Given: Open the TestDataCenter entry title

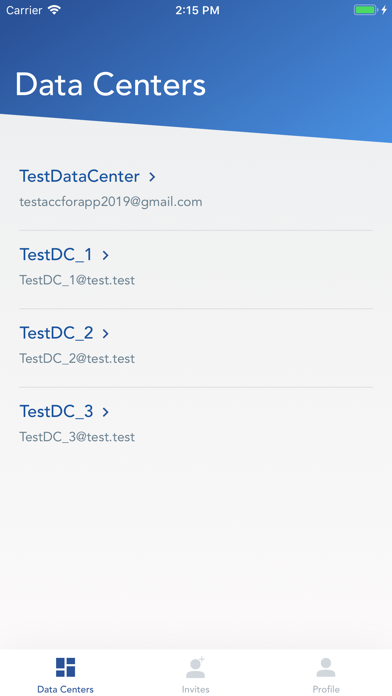Looking at the screenshot, I should 79,176.
